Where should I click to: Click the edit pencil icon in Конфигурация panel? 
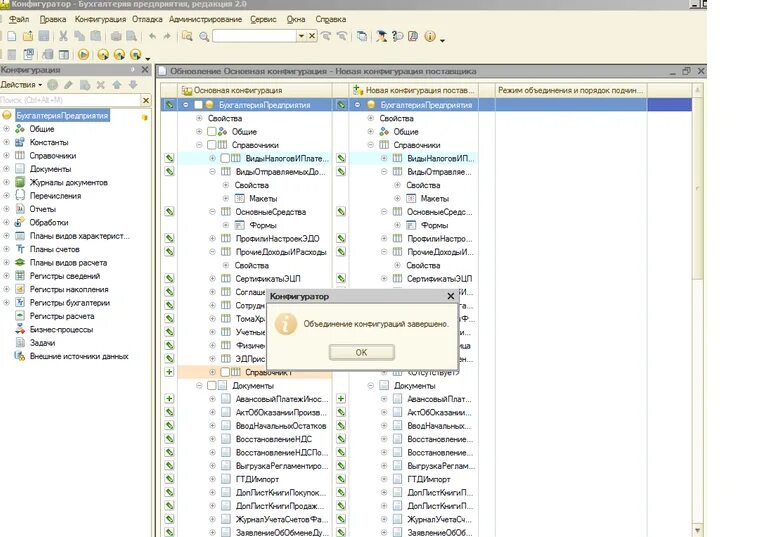(x=69, y=85)
